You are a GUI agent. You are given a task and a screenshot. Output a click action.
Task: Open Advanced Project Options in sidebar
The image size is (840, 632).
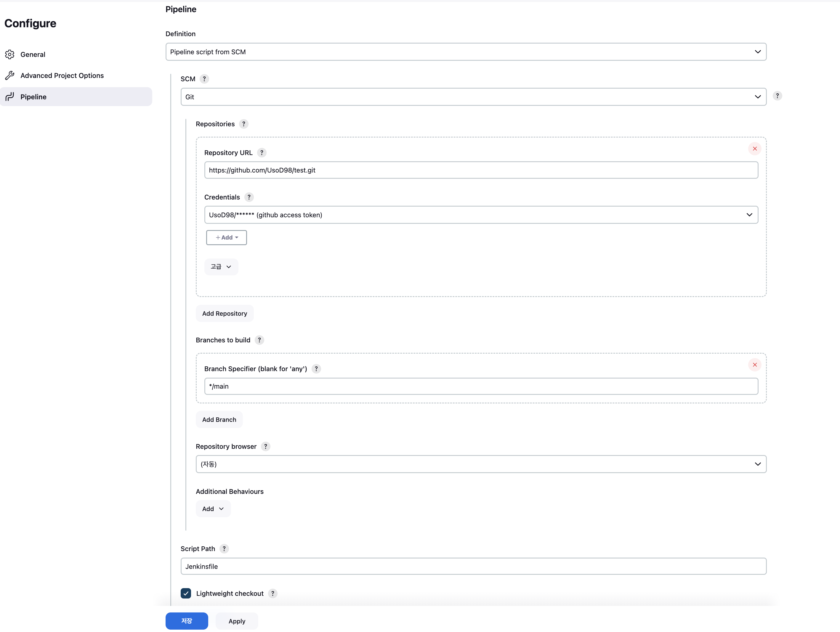[62, 75]
